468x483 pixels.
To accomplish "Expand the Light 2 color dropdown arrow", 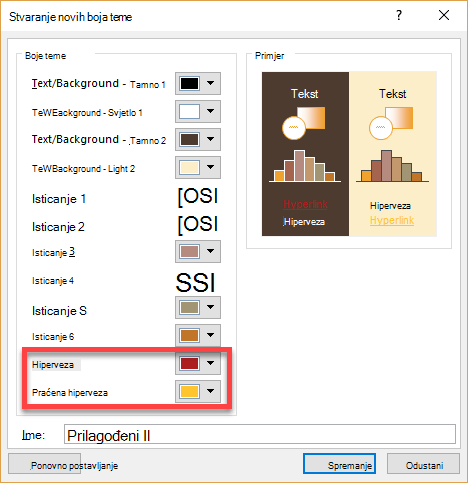I will click(210, 167).
